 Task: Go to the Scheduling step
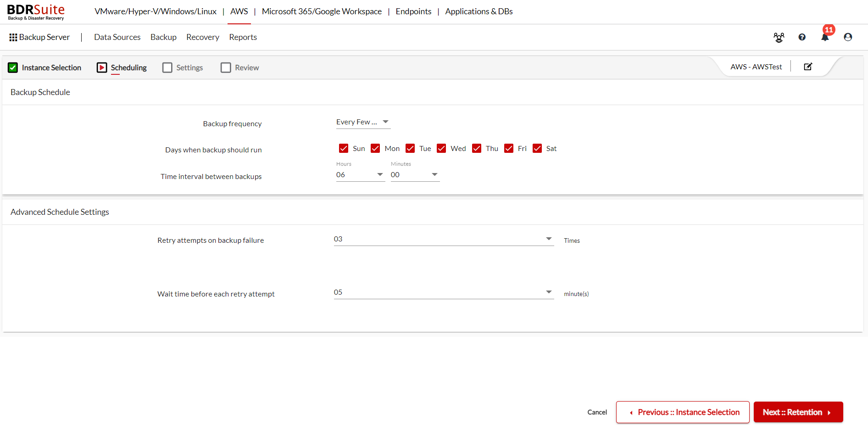pyautogui.click(x=129, y=67)
